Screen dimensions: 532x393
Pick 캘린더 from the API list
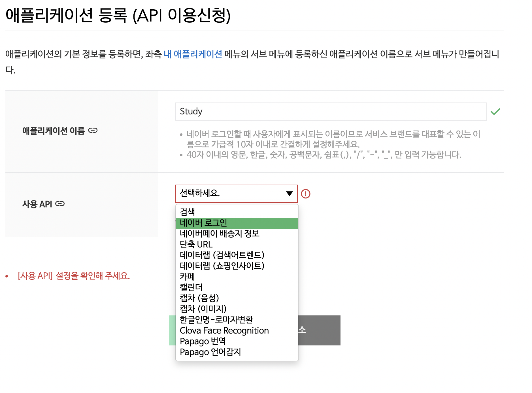coord(237,288)
